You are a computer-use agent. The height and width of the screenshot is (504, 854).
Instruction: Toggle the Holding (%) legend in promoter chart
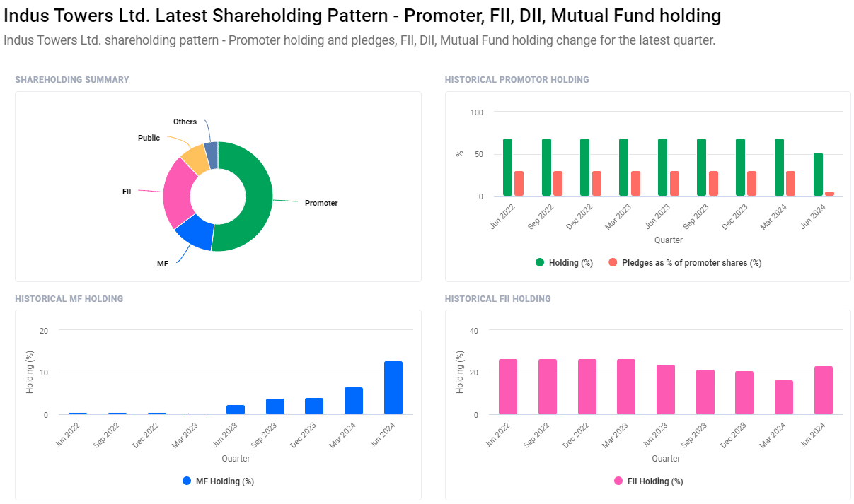coord(564,263)
